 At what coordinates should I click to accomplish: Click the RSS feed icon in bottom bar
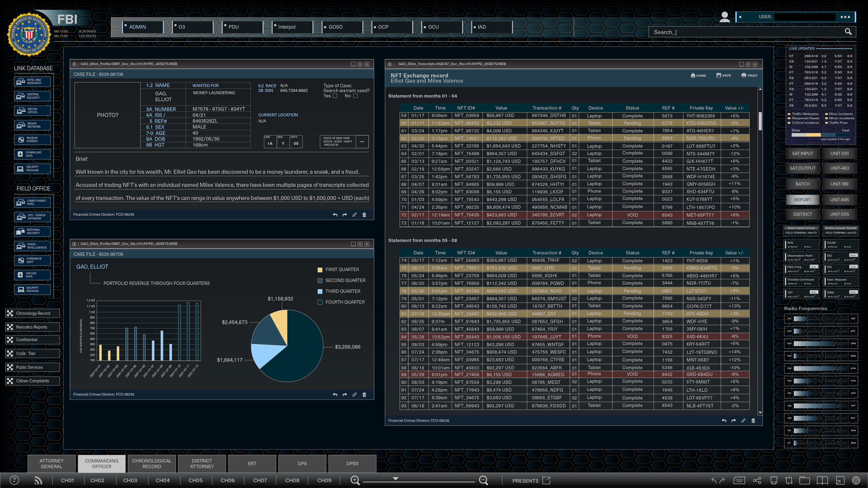[x=38, y=480]
